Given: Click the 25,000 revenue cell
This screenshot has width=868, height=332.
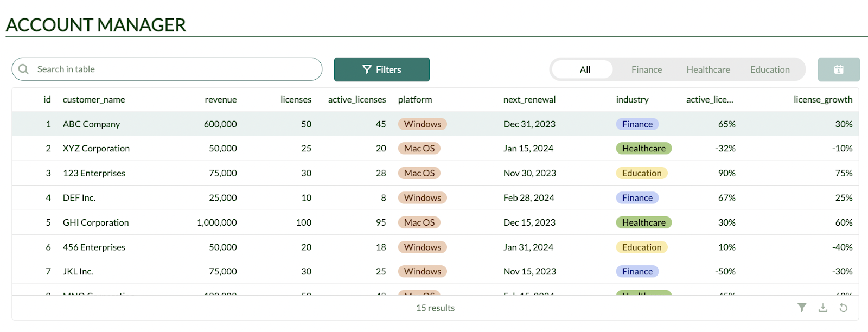Looking at the screenshot, I should 223,198.
